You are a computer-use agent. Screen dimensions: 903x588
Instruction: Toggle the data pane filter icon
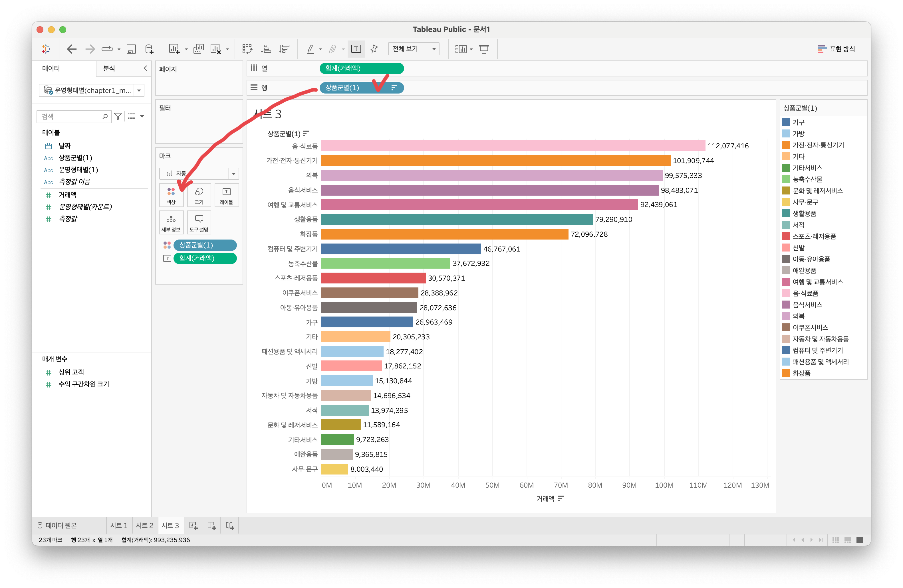(x=118, y=116)
